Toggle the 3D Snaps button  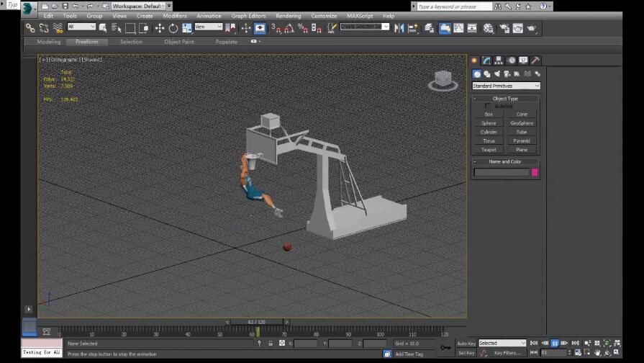(x=276, y=28)
